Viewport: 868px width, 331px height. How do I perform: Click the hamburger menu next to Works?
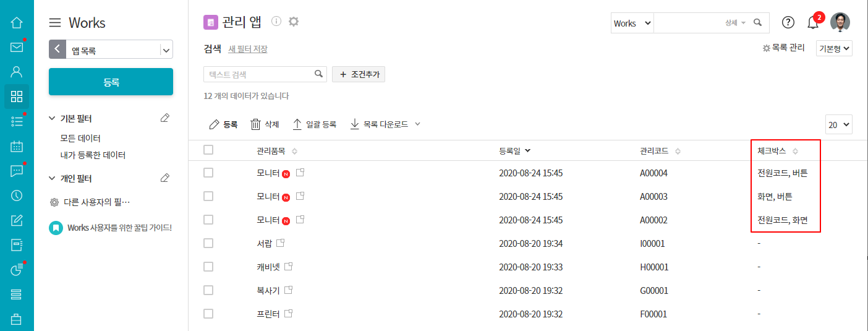click(x=55, y=23)
